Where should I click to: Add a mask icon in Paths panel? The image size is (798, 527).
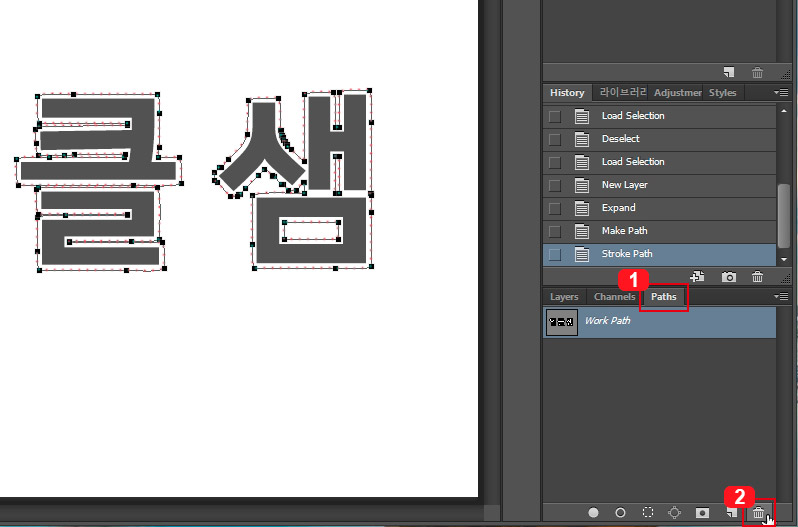coord(702,512)
